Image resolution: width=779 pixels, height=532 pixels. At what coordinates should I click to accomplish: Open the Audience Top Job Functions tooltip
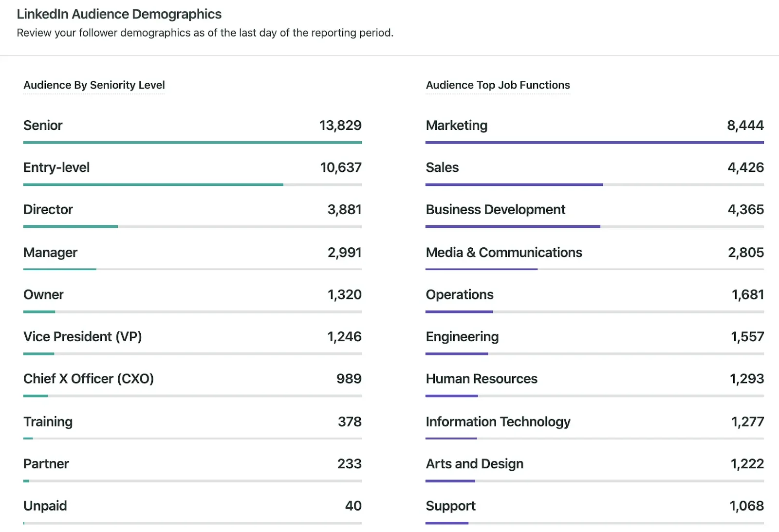(498, 85)
